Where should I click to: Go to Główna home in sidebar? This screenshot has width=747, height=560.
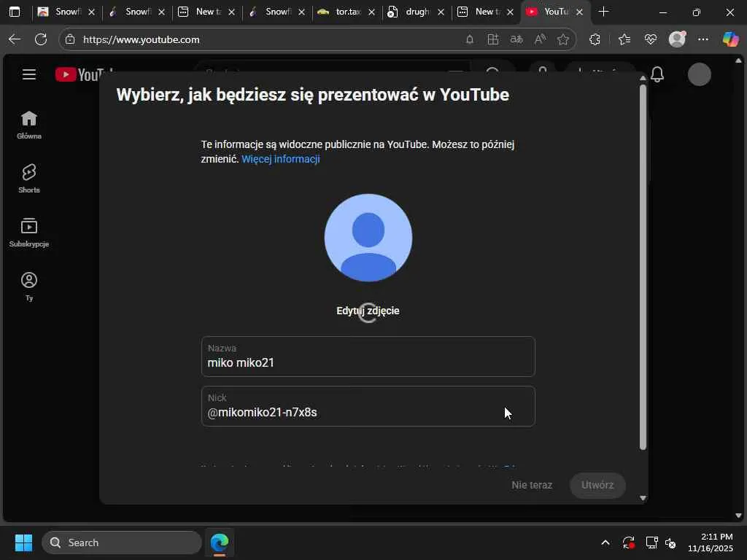coord(29,125)
